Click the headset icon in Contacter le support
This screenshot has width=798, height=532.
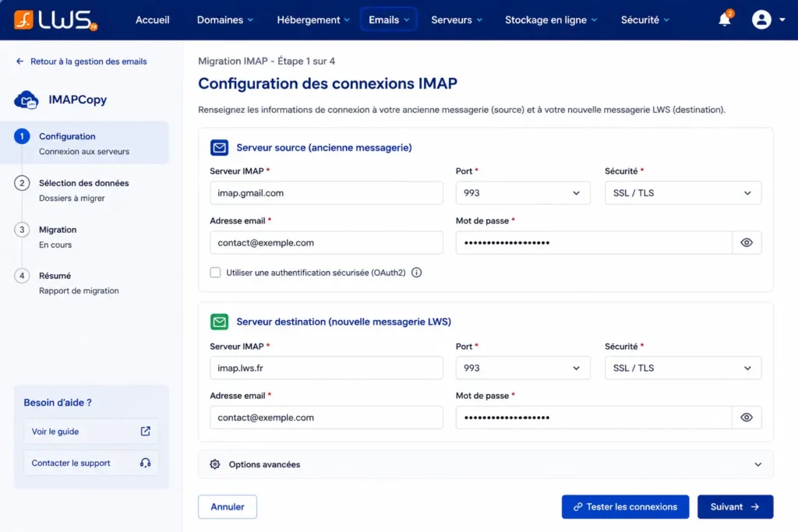point(146,463)
